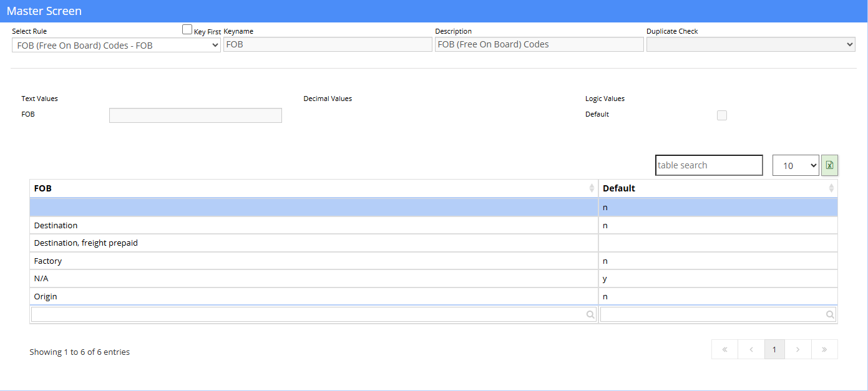Click the Decimal Values label

coord(328,99)
